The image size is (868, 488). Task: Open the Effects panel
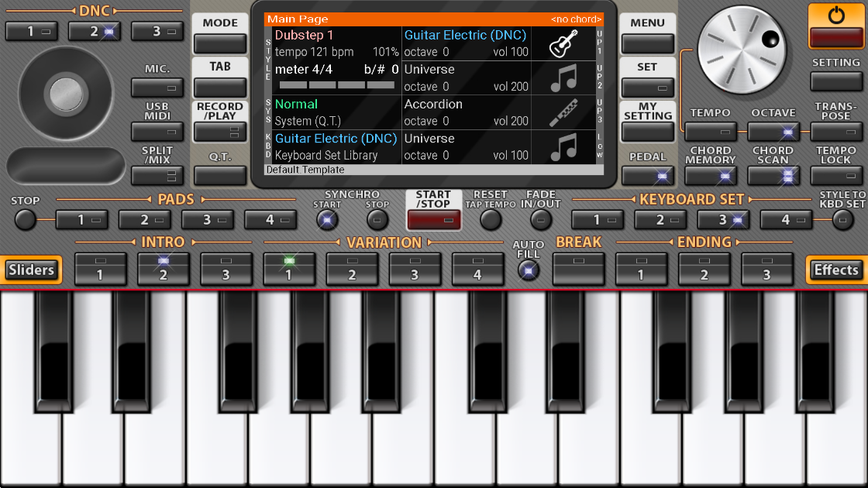click(835, 270)
